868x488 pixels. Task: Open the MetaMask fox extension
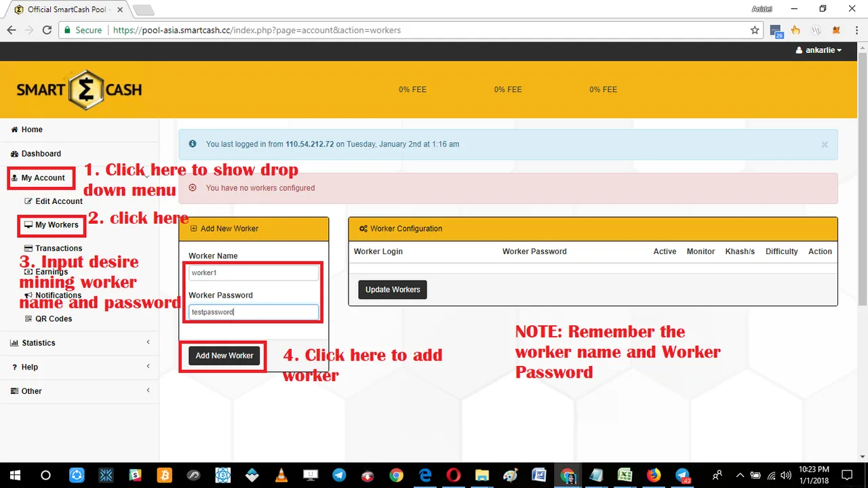coord(836,30)
